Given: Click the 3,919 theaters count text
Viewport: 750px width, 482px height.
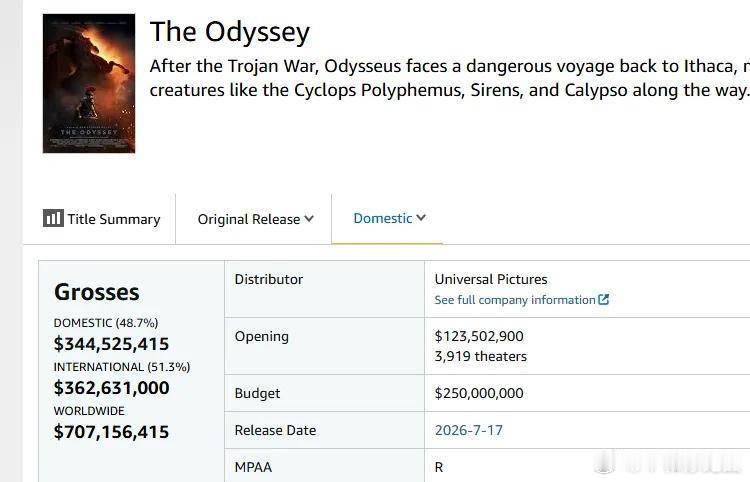Looking at the screenshot, I should [480, 356].
